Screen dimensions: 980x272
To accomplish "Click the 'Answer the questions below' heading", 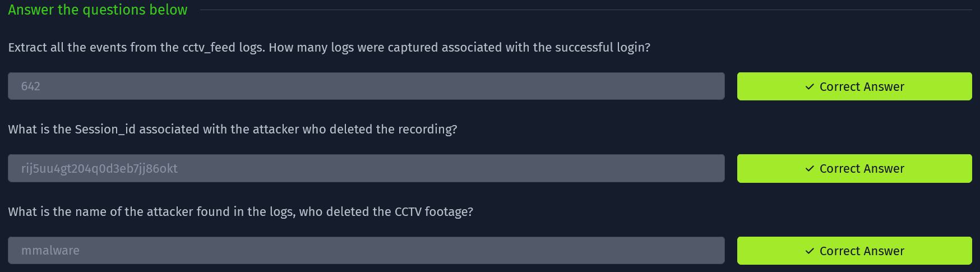I will click(98, 10).
